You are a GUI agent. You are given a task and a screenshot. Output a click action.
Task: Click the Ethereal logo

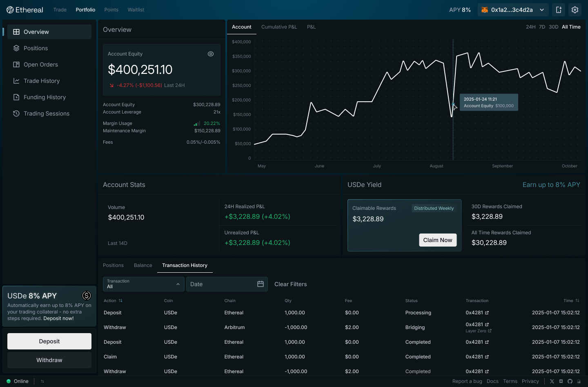(x=25, y=10)
